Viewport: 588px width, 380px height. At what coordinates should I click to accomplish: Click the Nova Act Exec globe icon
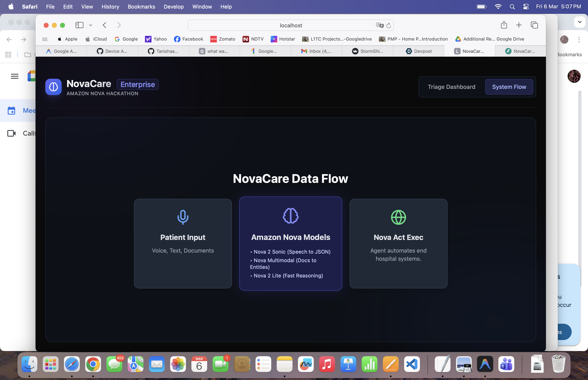pyautogui.click(x=398, y=217)
